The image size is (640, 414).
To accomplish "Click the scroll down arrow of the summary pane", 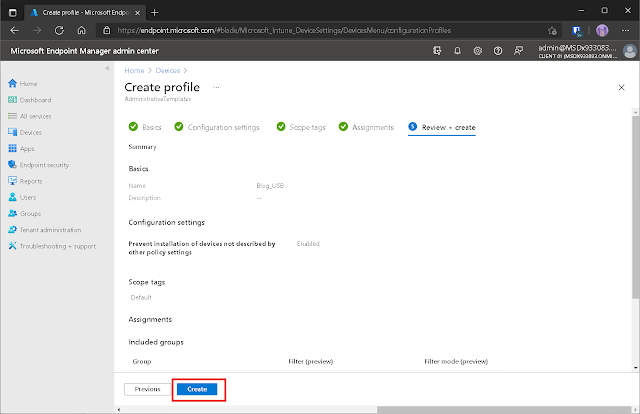I will (x=636, y=367).
